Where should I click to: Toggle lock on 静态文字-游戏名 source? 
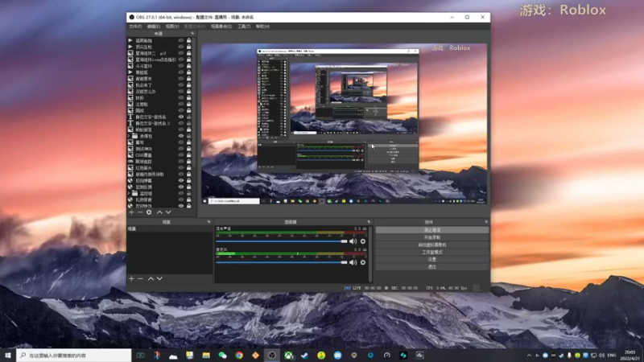[x=189, y=117]
